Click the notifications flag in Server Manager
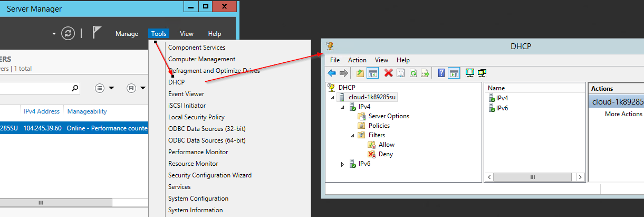 pos(97,33)
